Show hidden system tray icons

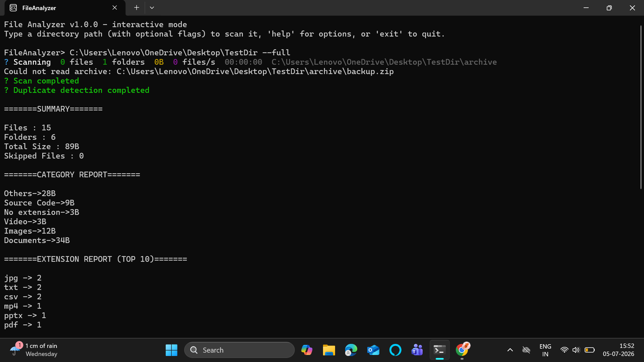point(510,350)
